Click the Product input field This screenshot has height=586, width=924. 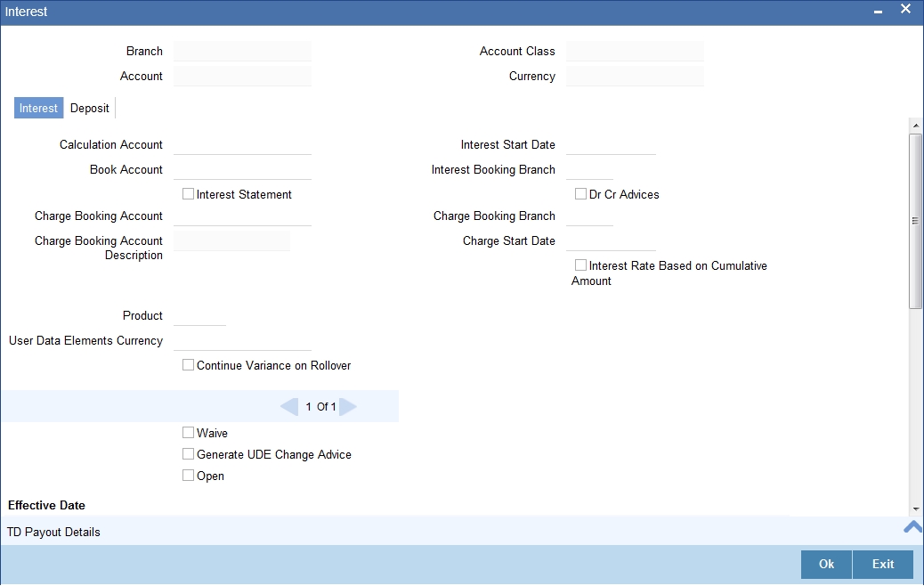click(199, 315)
